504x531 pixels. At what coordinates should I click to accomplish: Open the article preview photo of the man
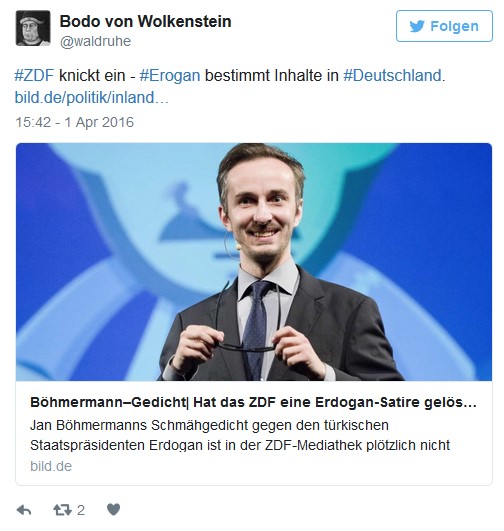point(254,262)
